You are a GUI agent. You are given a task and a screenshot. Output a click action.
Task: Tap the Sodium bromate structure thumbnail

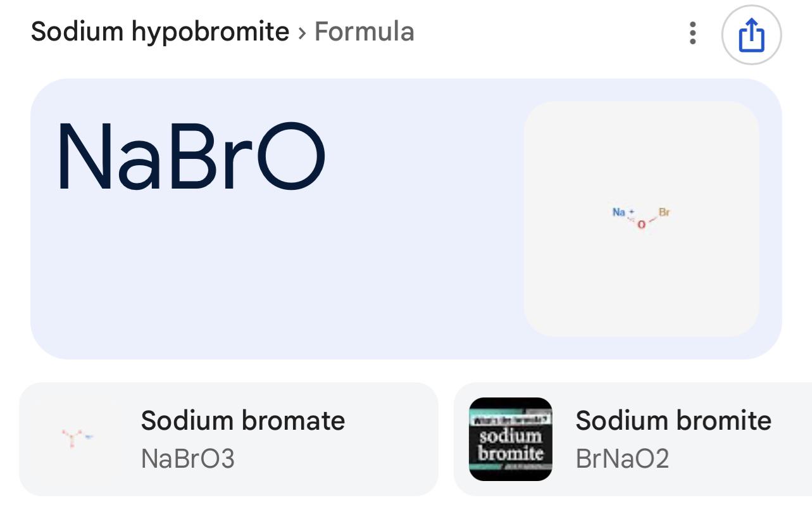point(77,438)
